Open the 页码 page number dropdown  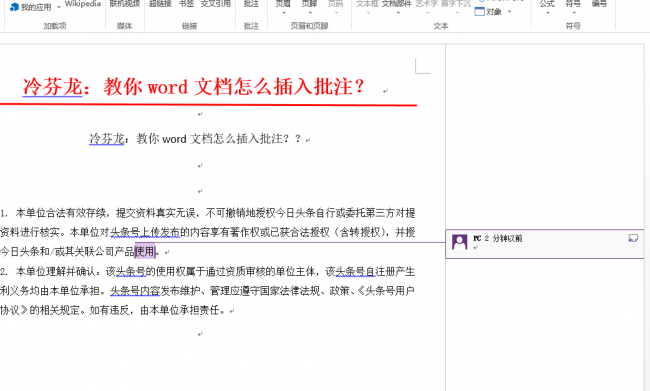(x=335, y=7)
